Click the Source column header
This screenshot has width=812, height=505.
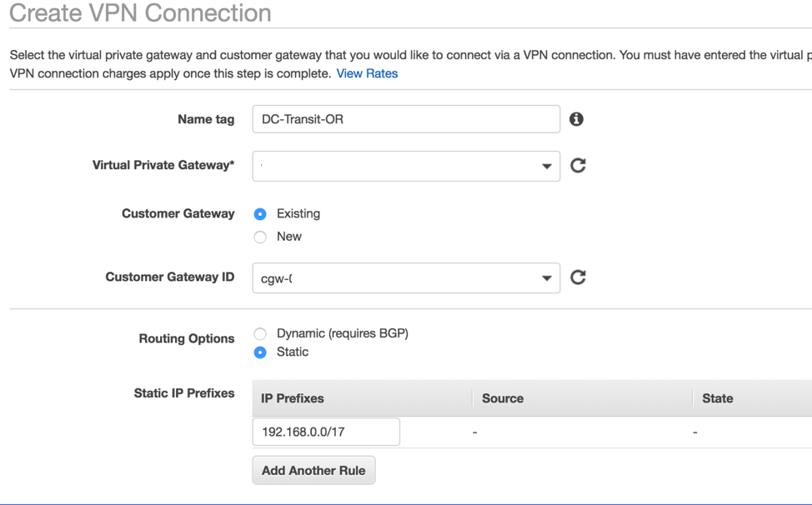pyautogui.click(x=503, y=398)
